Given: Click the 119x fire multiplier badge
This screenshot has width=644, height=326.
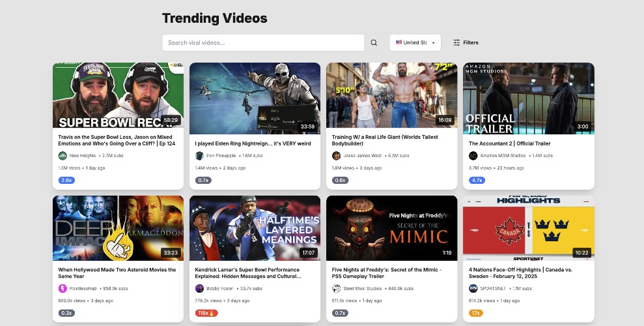Looking at the screenshot, I should (206, 313).
